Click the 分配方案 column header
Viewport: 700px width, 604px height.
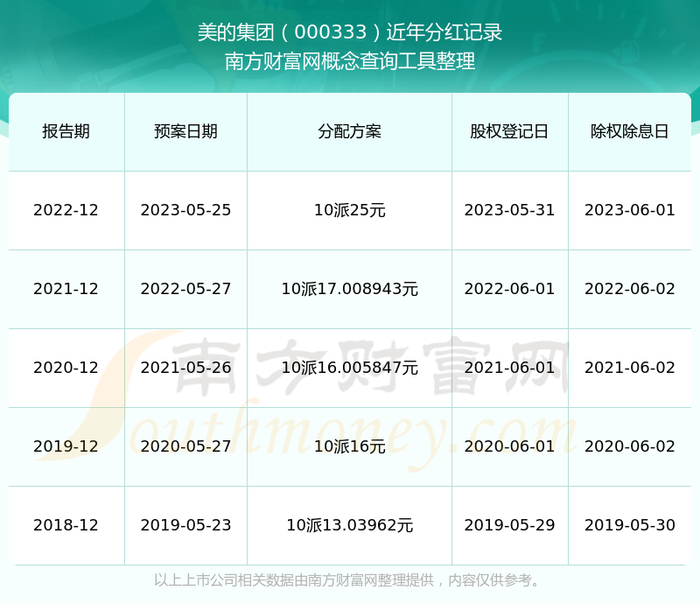pos(349,131)
